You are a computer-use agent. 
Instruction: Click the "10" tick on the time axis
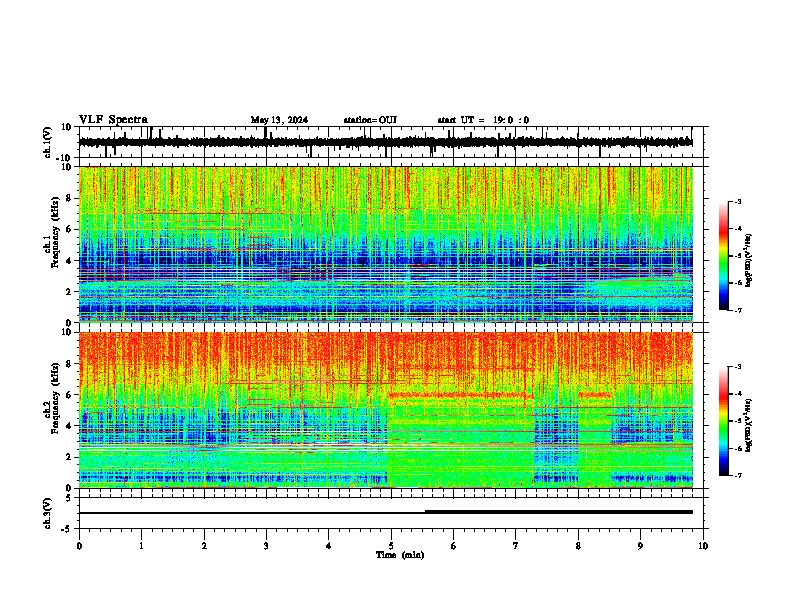[x=703, y=546]
